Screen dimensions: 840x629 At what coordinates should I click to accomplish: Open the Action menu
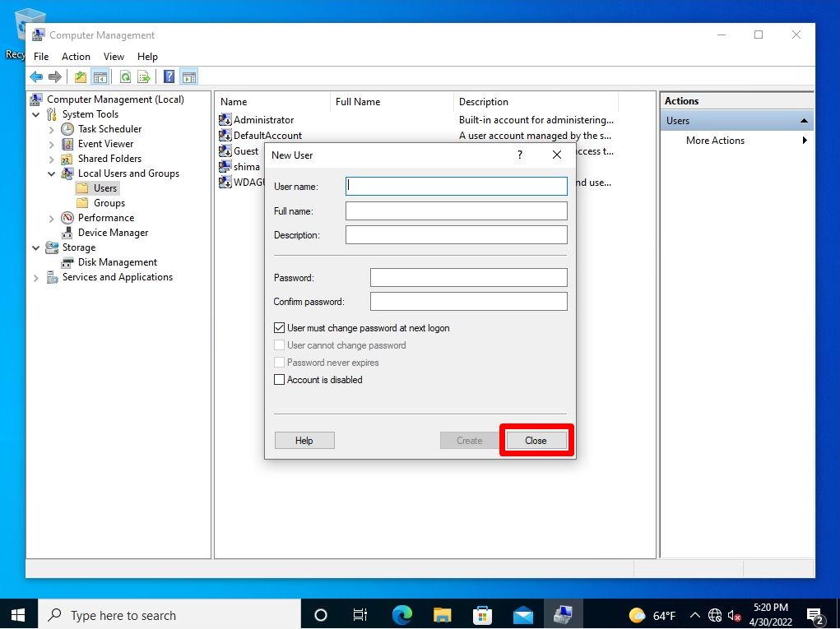tap(76, 57)
